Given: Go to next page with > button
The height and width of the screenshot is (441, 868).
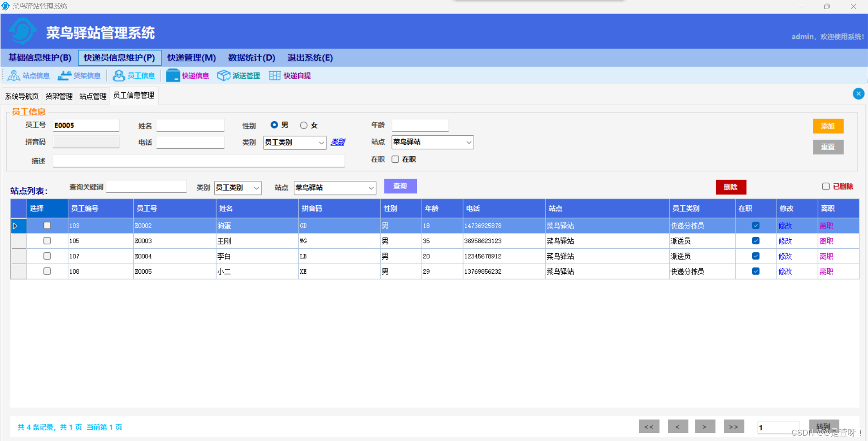Looking at the screenshot, I should click(x=705, y=427).
